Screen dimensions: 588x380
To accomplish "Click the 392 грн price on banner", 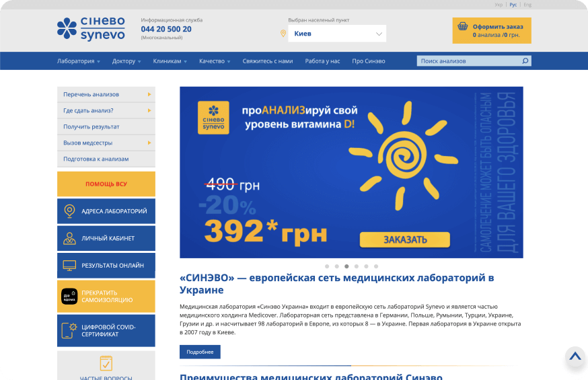I will click(266, 231).
